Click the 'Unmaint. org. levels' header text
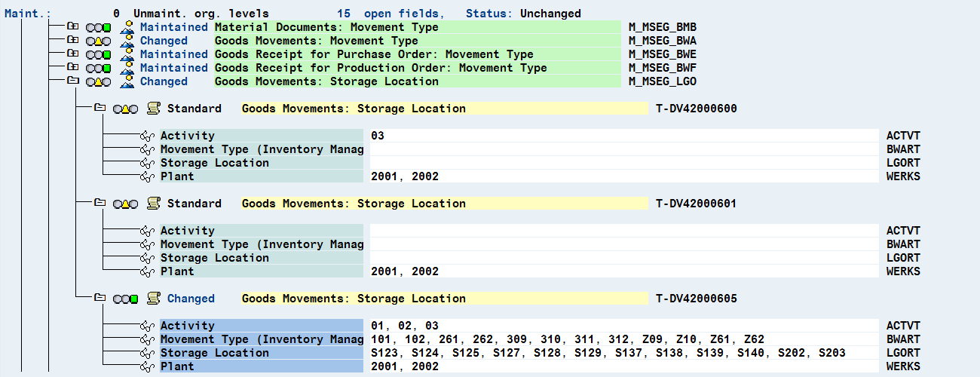Image resolution: width=980 pixels, height=377 pixels. tap(201, 14)
